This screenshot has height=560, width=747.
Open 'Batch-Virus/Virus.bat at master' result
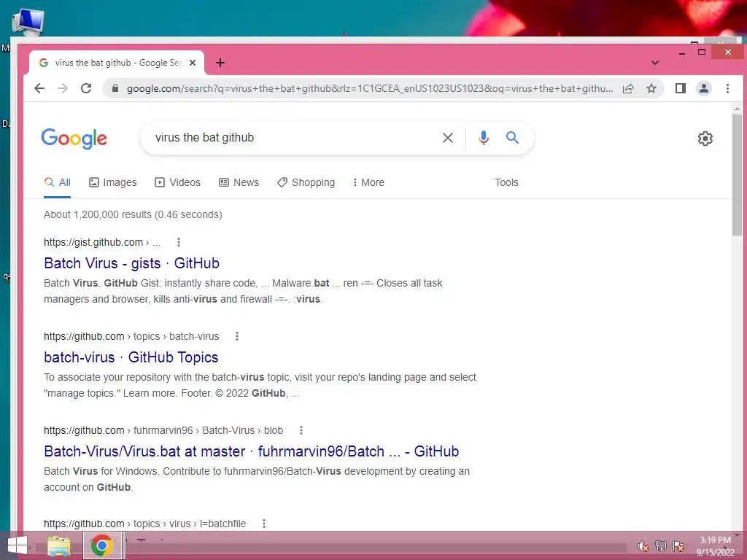(x=251, y=451)
